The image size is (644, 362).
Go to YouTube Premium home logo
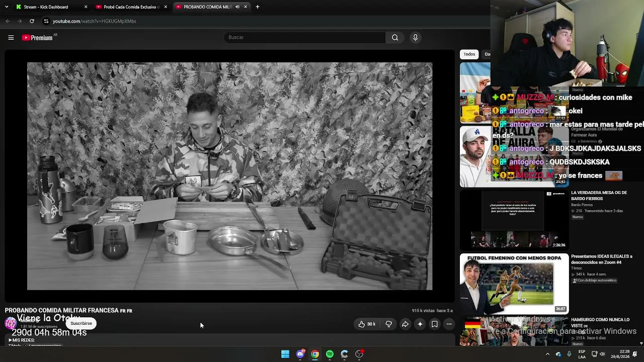(x=37, y=37)
